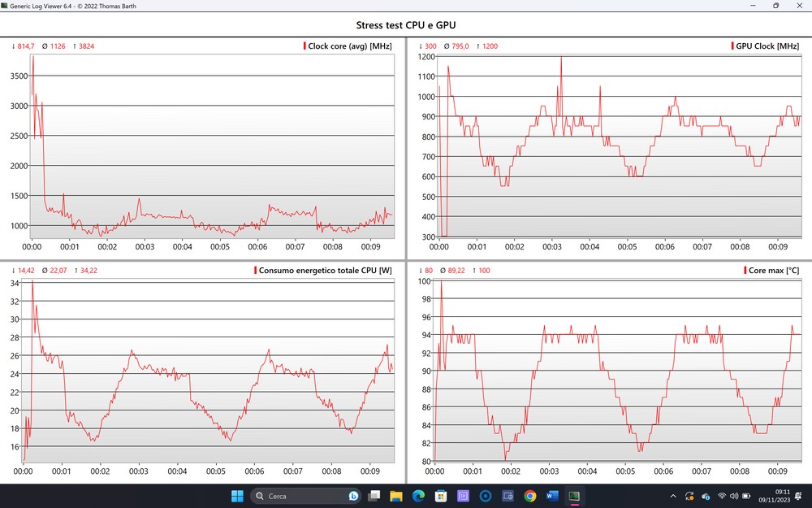This screenshot has height=508, width=812.
Task: Click the GPU Clock maximum value '1200'
Action: [x=490, y=46]
